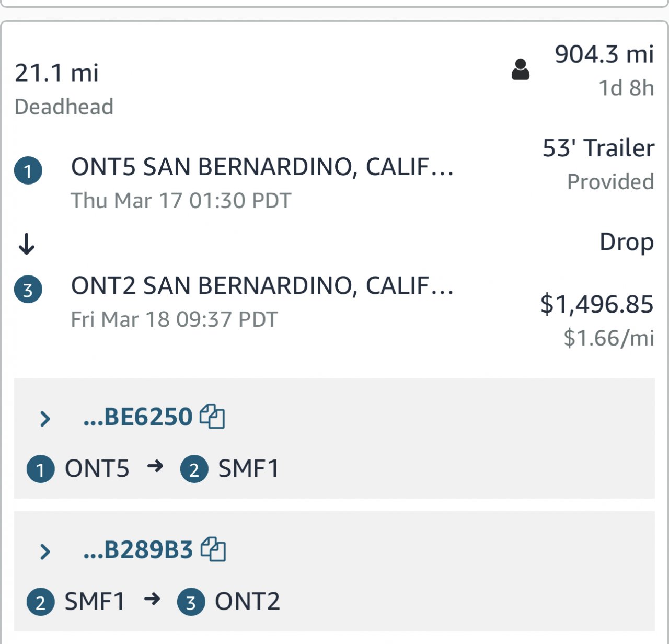Click the down arrow between the two stops
Screen dimensions: 669x644
(27, 244)
